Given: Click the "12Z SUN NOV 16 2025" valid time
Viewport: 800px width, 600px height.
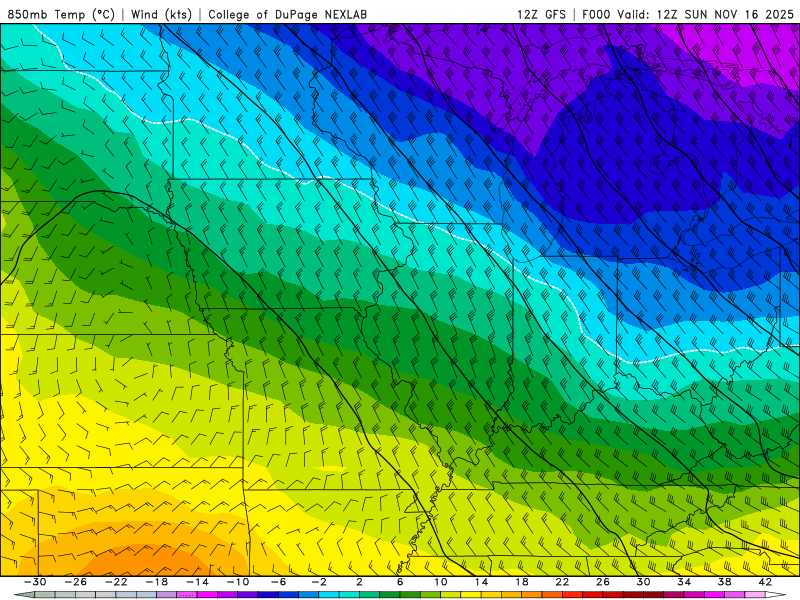Looking at the screenshot, I should pos(725,14).
